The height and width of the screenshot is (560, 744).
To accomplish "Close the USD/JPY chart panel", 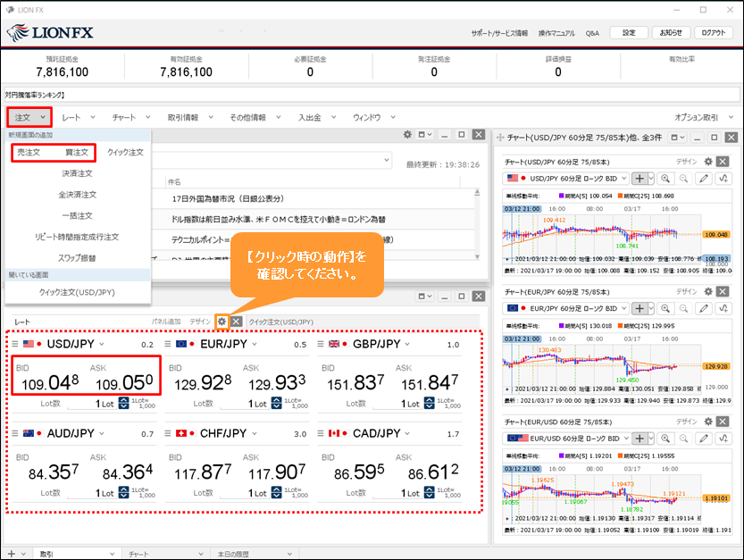I will pos(723,162).
